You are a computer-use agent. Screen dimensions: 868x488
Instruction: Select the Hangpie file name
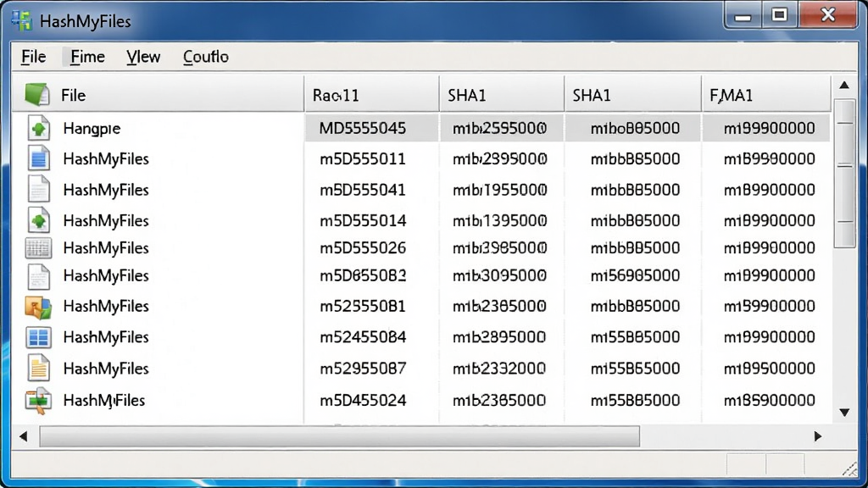point(92,129)
